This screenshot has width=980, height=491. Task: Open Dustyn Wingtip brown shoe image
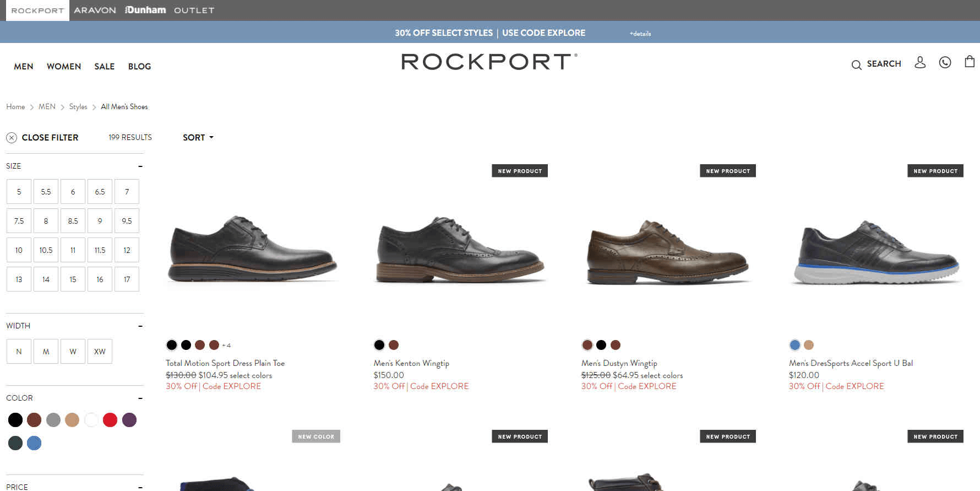click(x=668, y=252)
